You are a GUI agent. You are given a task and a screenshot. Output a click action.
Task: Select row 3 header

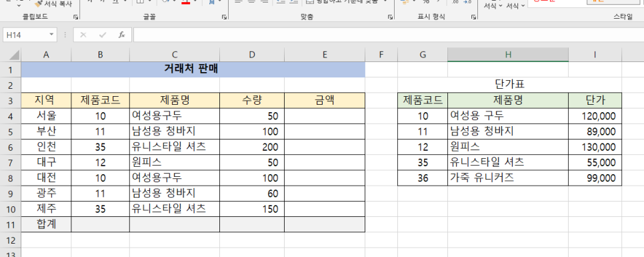click(10, 101)
